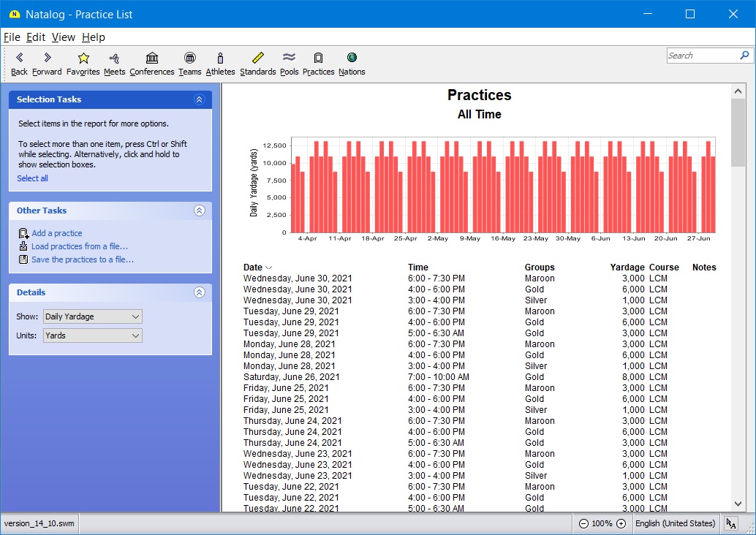756x535 pixels.
Task: Open the Meets toolbar icon
Action: pos(114,64)
